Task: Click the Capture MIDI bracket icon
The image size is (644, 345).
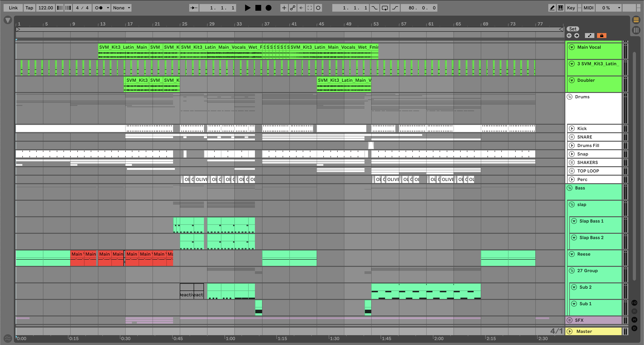Action: pos(309,8)
